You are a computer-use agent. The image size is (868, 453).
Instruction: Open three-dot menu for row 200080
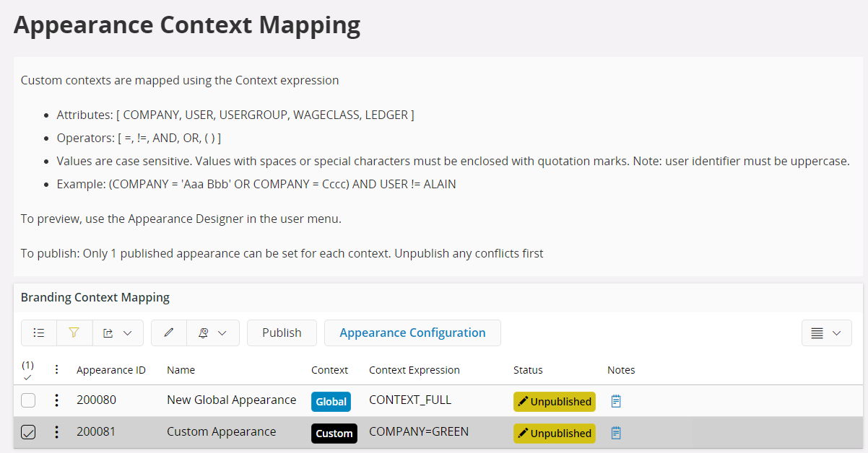click(x=57, y=400)
